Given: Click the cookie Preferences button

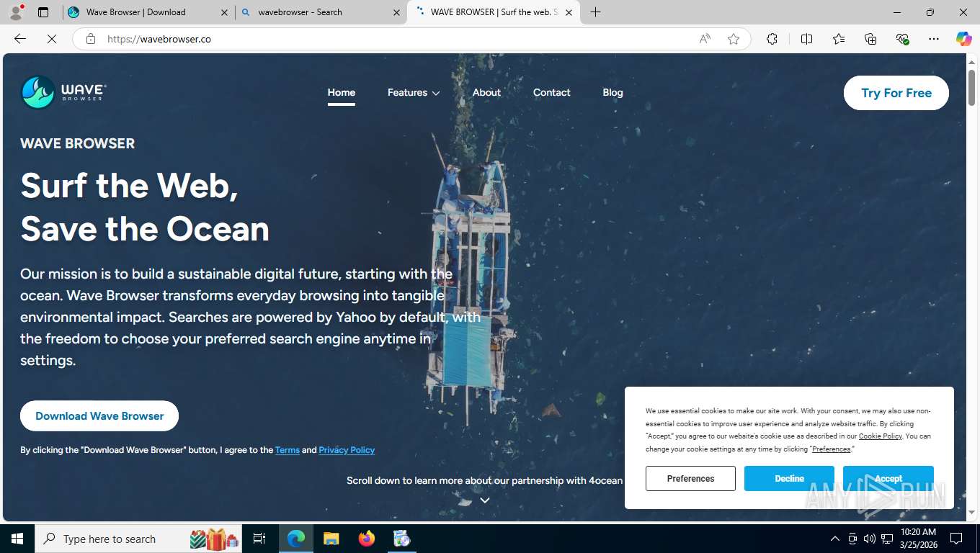Looking at the screenshot, I should pyautogui.click(x=690, y=478).
